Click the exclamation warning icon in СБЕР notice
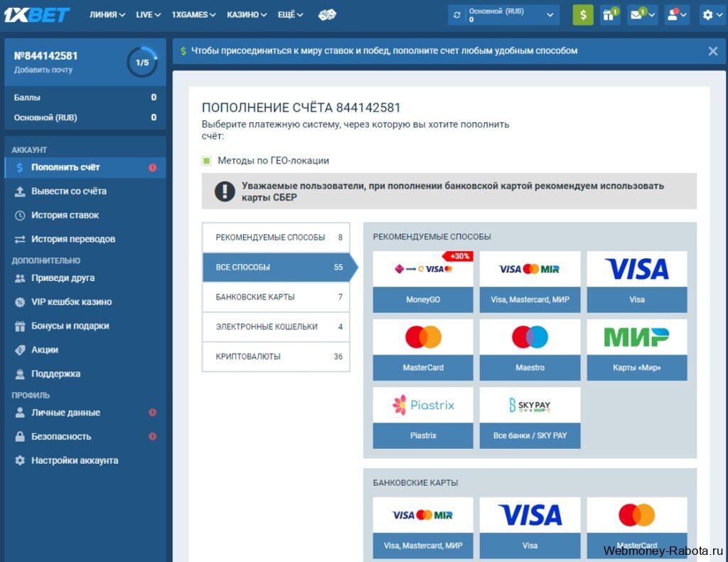Image resolution: width=728 pixels, height=562 pixels. [225, 191]
